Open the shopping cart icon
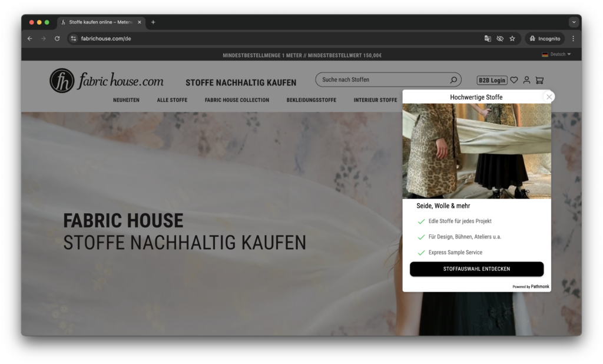 [x=540, y=80]
